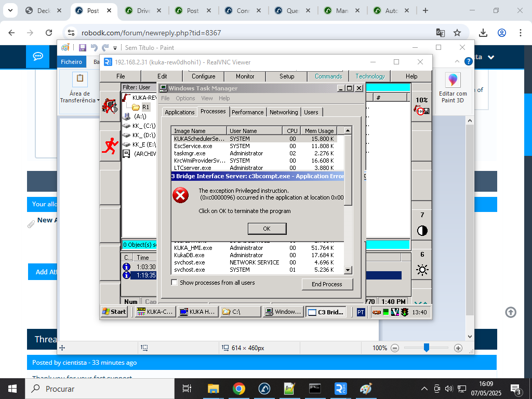Click process list scroll up arrow
Screen dimensions: 532x399
pyautogui.click(x=348, y=130)
